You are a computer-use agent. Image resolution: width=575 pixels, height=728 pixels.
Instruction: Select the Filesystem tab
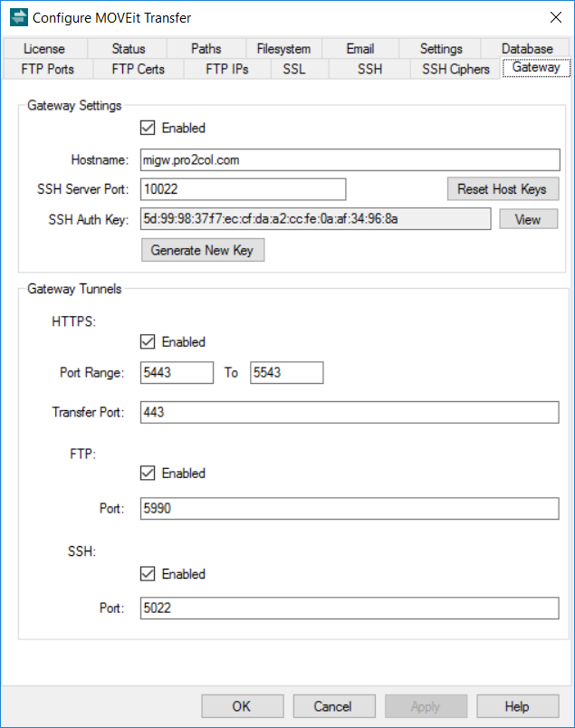point(283,48)
